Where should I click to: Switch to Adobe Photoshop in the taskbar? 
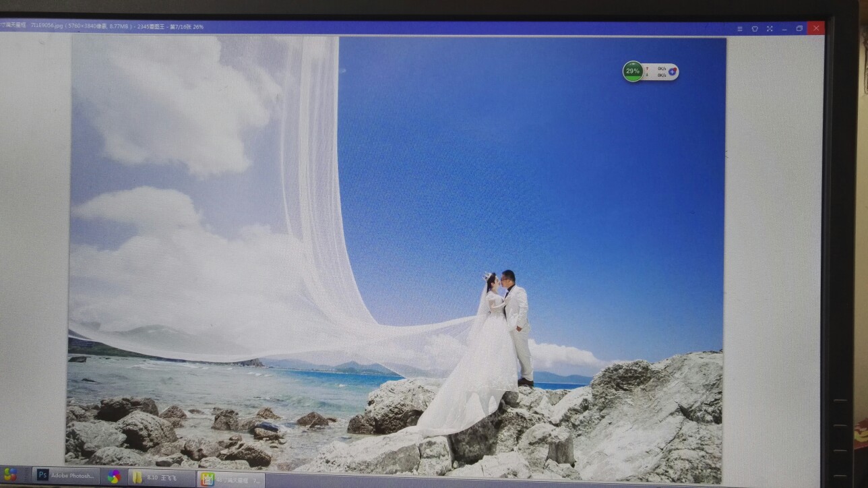click(66, 475)
